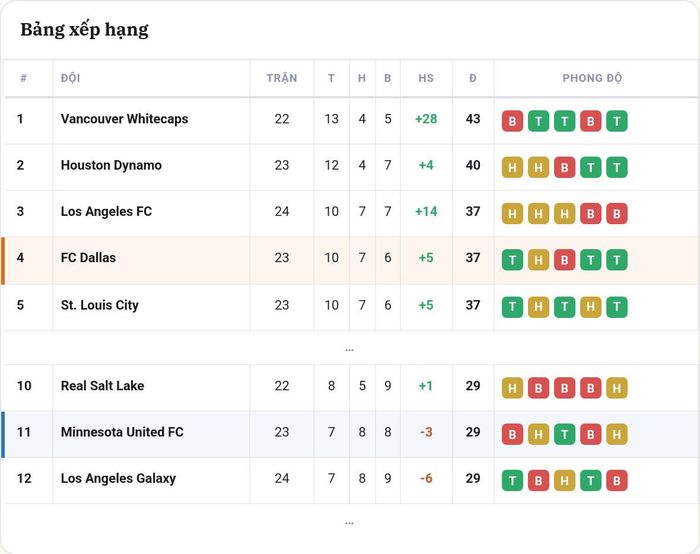This screenshot has height=554, width=700.
Task: Click St. Louis City's first green T badge
Action: (x=512, y=307)
